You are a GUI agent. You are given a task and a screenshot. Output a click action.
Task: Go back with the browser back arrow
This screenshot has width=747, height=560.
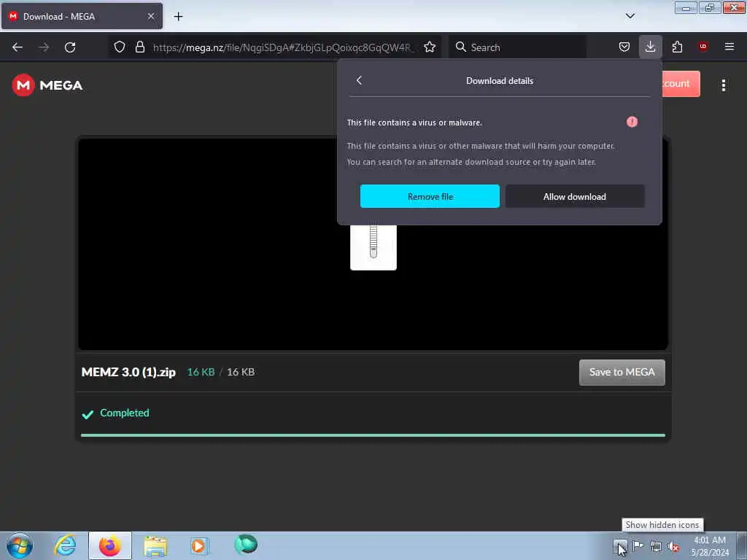18,47
